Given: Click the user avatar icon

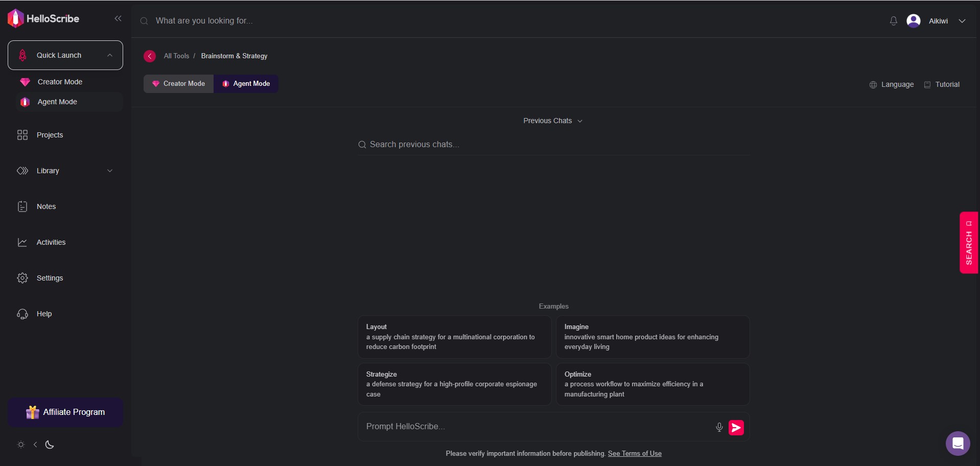Looking at the screenshot, I should point(914,20).
